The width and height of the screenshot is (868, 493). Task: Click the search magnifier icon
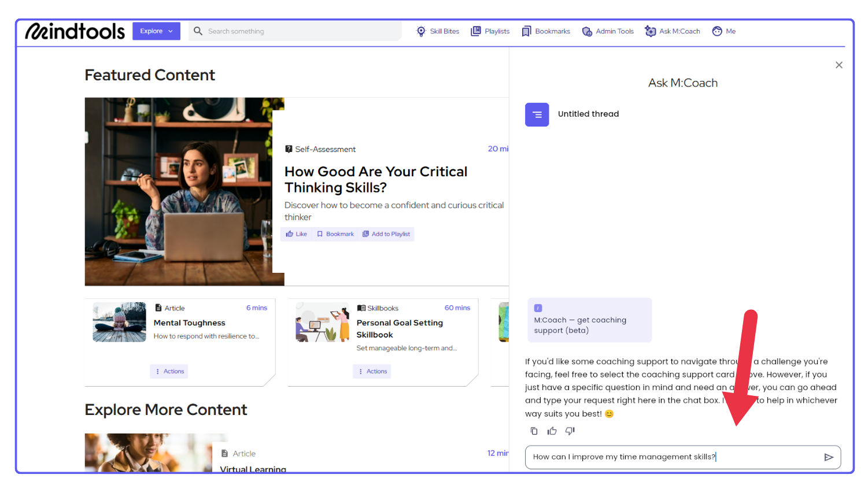198,31
